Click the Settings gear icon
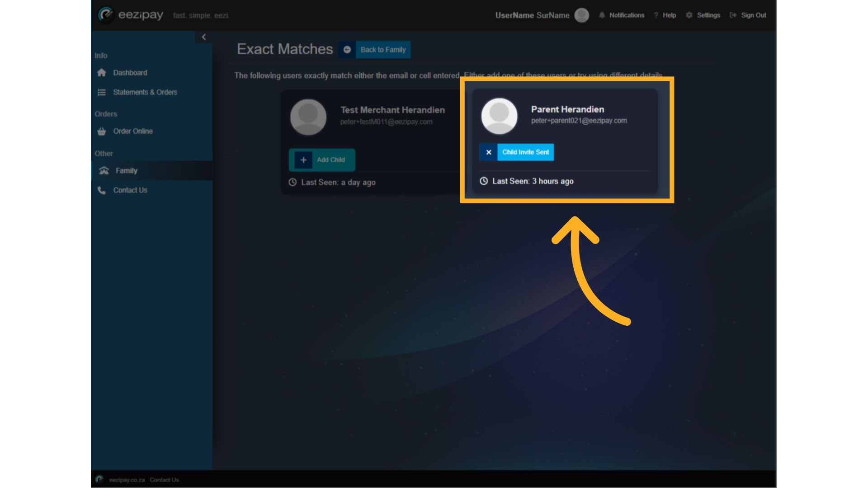Viewport: 868px width, 488px height. 689,15
